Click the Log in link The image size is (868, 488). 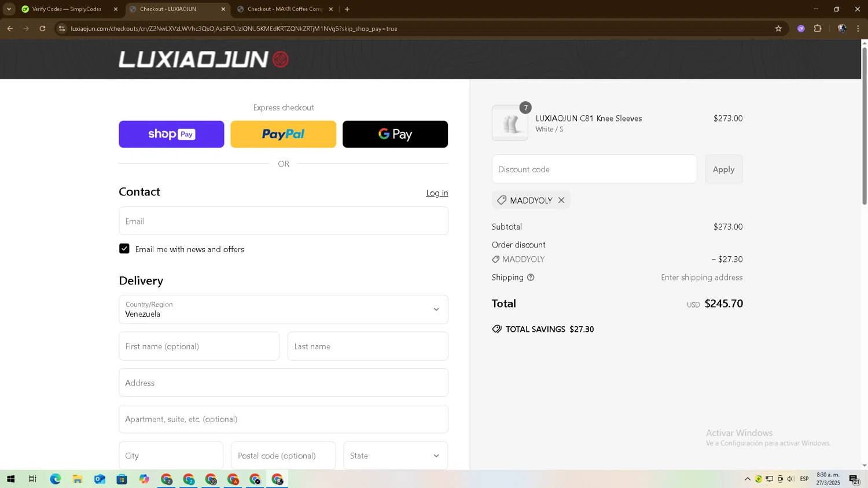[x=437, y=193]
